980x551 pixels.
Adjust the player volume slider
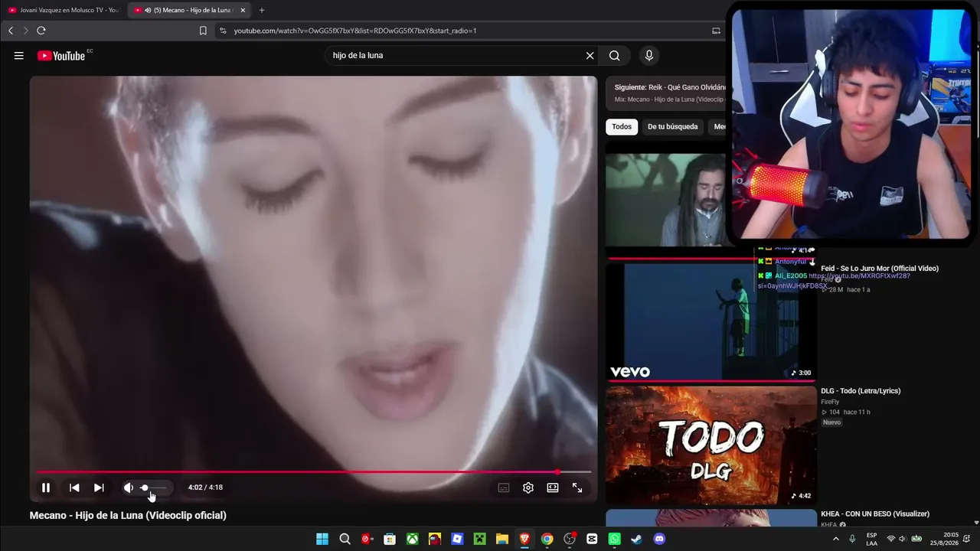click(x=153, y=487)
